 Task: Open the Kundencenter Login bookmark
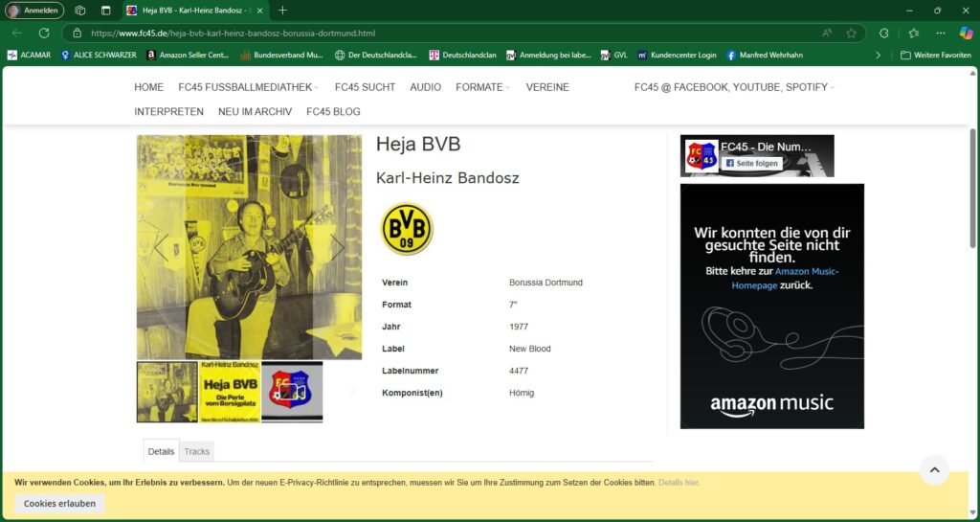click(x=677, y=55)
